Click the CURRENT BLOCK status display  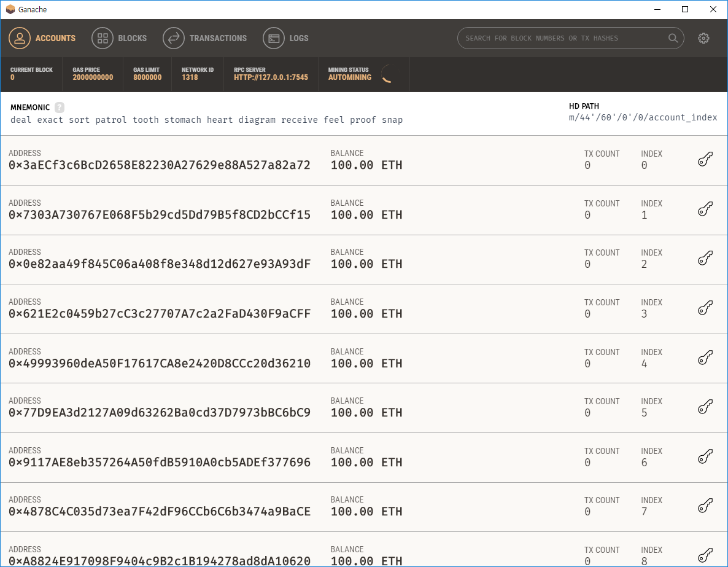(x=31, y=74)
